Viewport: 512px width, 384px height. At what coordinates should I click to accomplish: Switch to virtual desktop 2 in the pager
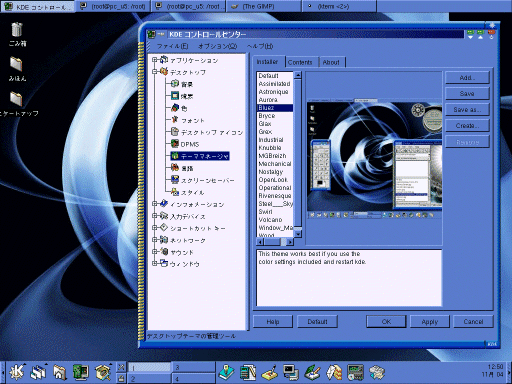point(149,379)
